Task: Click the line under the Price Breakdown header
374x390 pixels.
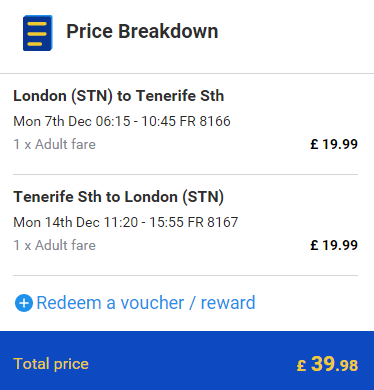Action: coord(187,73)
